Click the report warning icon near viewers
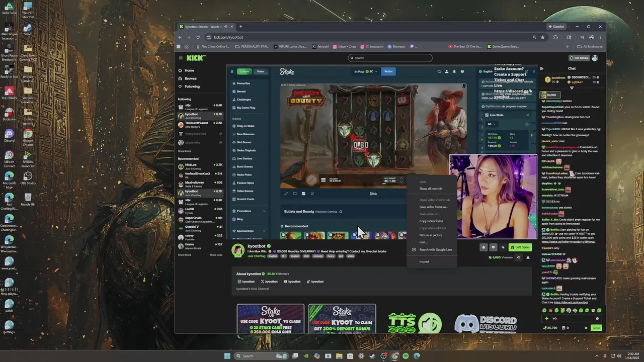The image size is (644, 362). click(x=528, y=257)
